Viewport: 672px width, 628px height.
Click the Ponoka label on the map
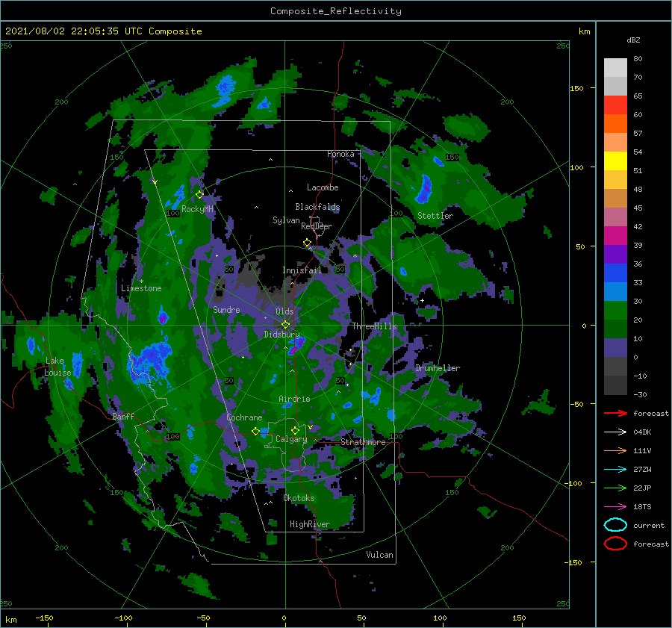[x=340, y=154]
